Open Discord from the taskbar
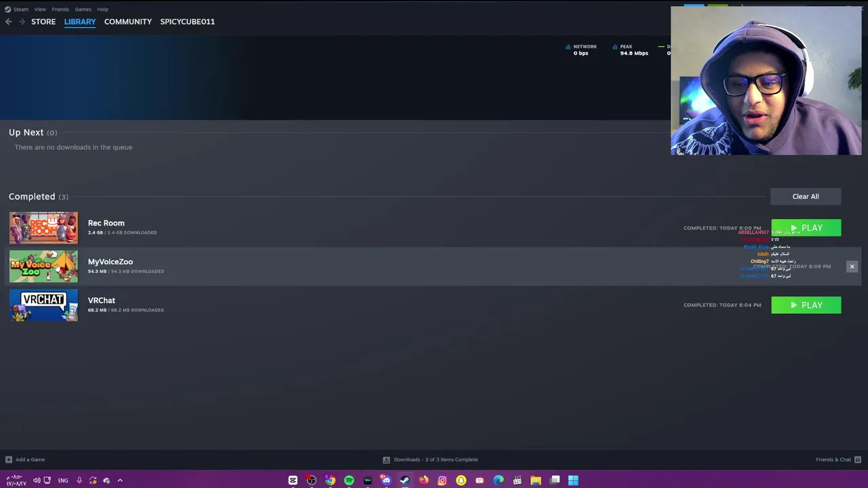 point(386,481)
